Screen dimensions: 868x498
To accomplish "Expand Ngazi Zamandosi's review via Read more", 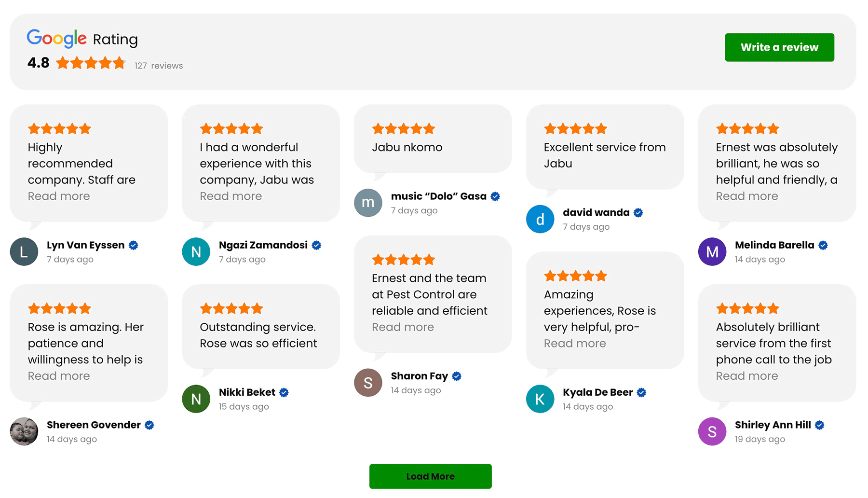I will coord(231,196).
